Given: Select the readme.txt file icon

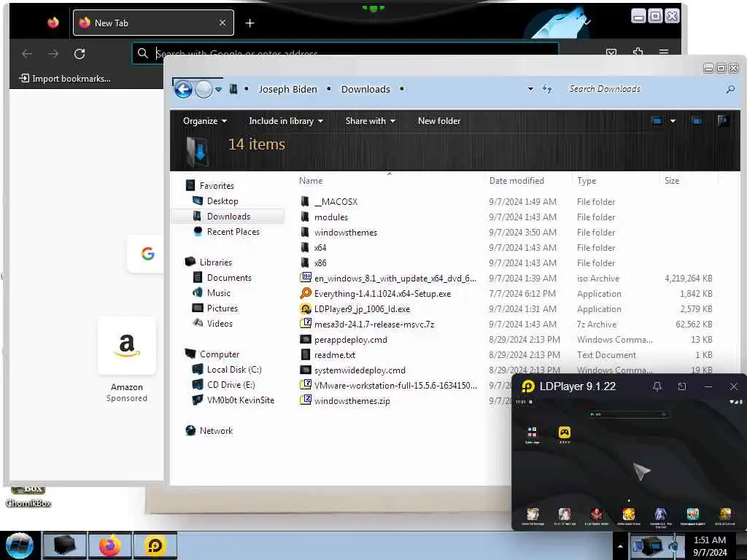Looking at the screenshot, I should [306, 355].
